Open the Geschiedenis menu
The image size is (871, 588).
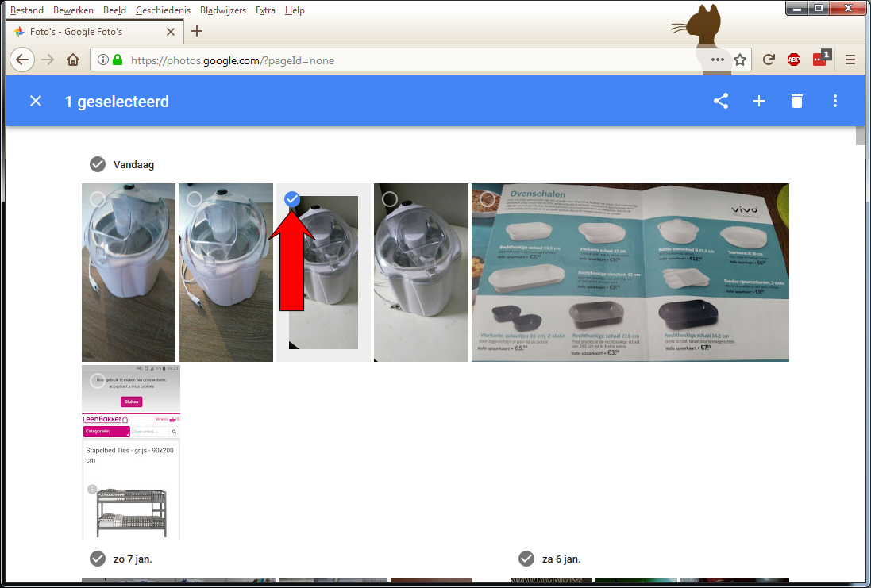163,10
